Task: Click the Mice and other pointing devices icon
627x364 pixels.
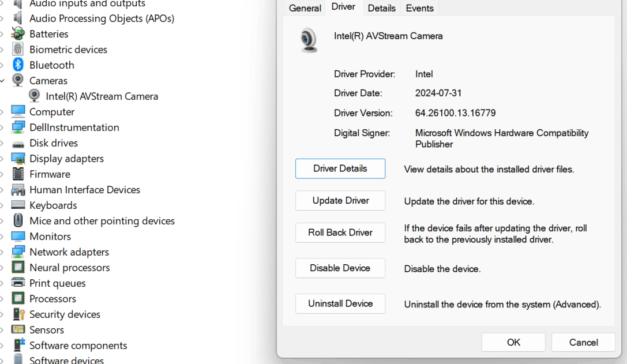Action: (x=18, y=220)
